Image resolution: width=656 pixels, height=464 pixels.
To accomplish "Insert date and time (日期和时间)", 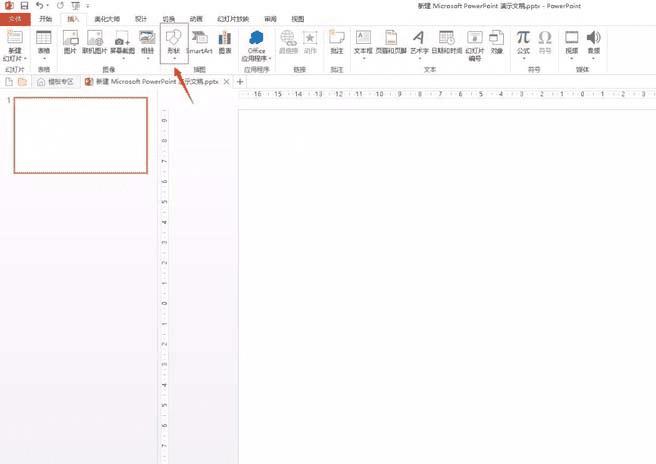I will click(x=447, y=42).
